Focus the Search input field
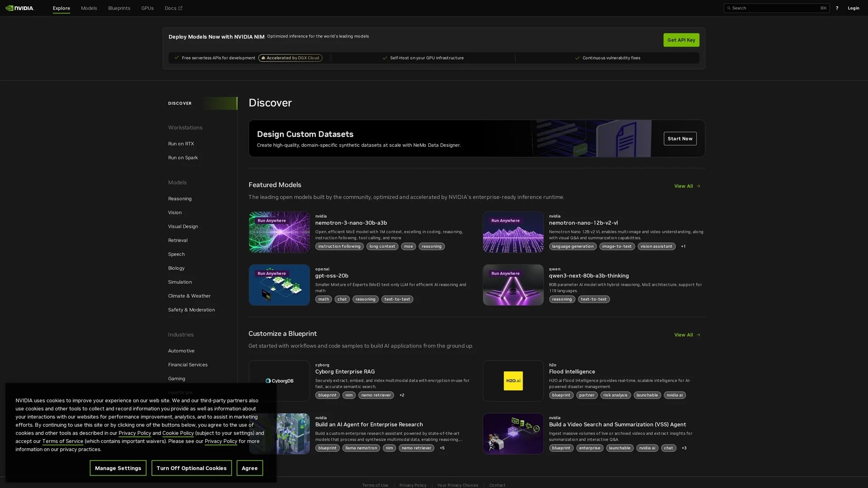Image resolution: width=868 pixels, height=488 pixels. 776,8
